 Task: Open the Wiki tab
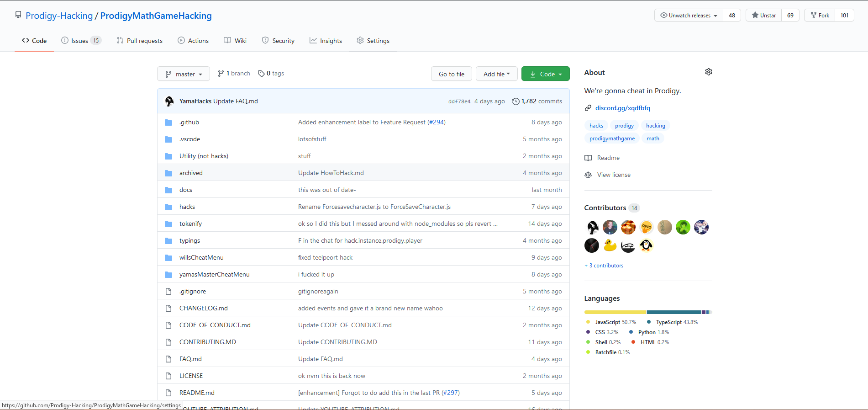point(235,41)
